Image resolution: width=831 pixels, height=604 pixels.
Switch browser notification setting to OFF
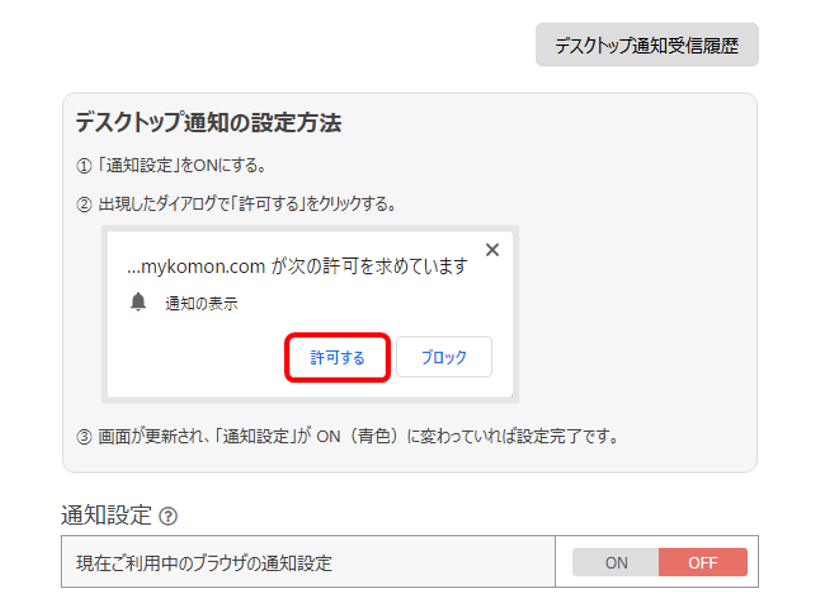pos(702,562)
